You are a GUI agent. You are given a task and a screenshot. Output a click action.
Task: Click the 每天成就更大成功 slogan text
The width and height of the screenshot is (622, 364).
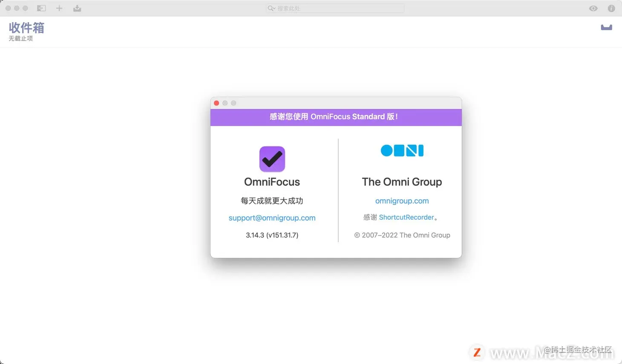(x=272, y=201)
